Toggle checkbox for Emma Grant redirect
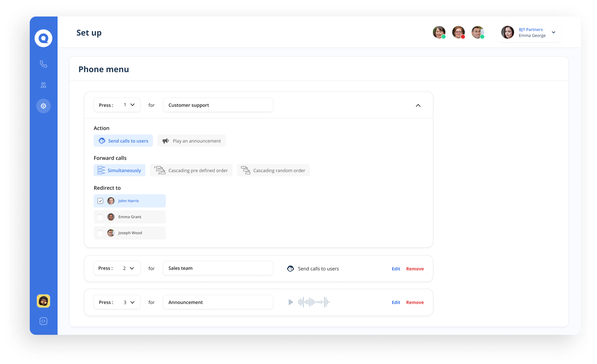Viewport: 597px width, 364px height. click(x=100, y=216)
